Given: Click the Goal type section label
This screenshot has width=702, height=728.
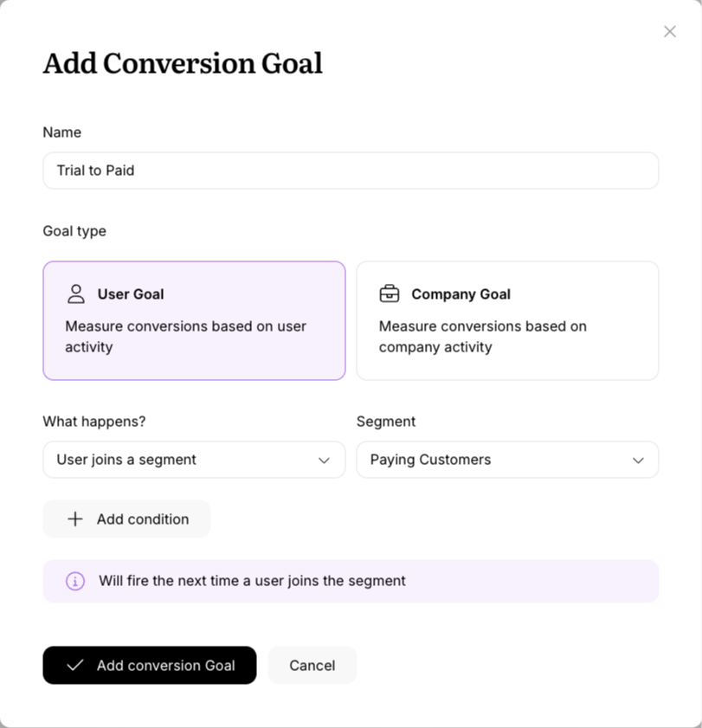Looking at the screenshot, I should tap(74, 231).
